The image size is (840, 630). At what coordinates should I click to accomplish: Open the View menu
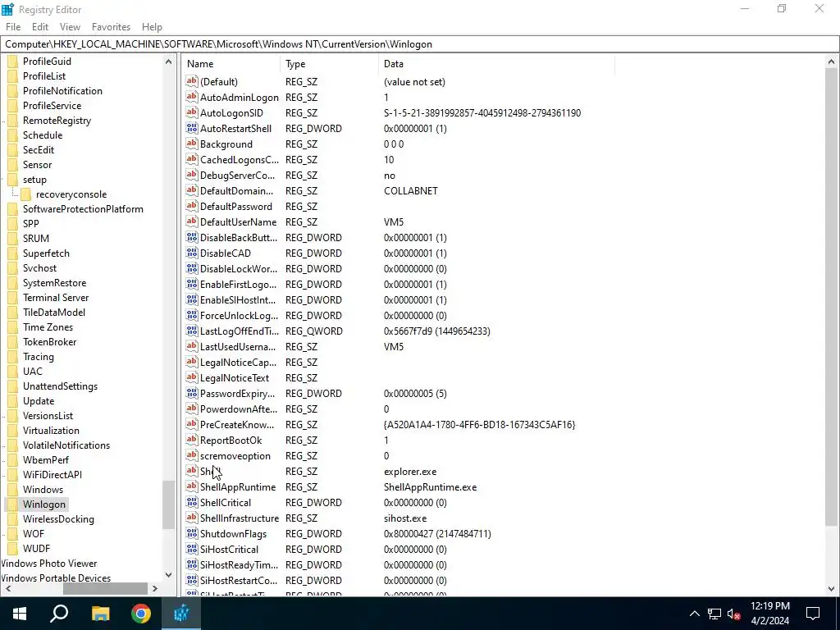pos(70,27)
